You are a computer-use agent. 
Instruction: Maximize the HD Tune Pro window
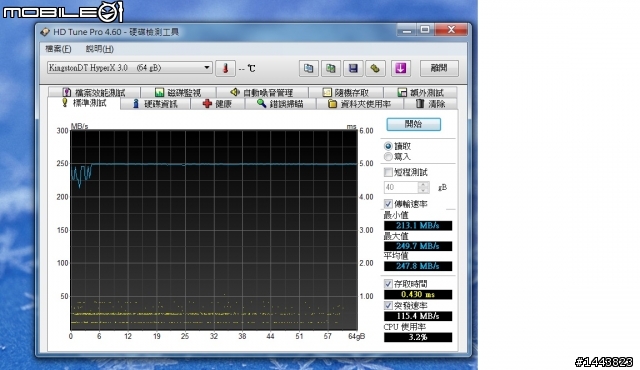[425, 30]
